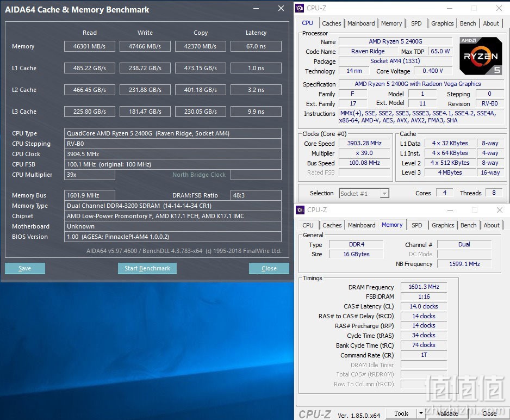This screenshot has height=420, width=510.
Task: Click the Save button in AIDA64
Action: point(24,268)
